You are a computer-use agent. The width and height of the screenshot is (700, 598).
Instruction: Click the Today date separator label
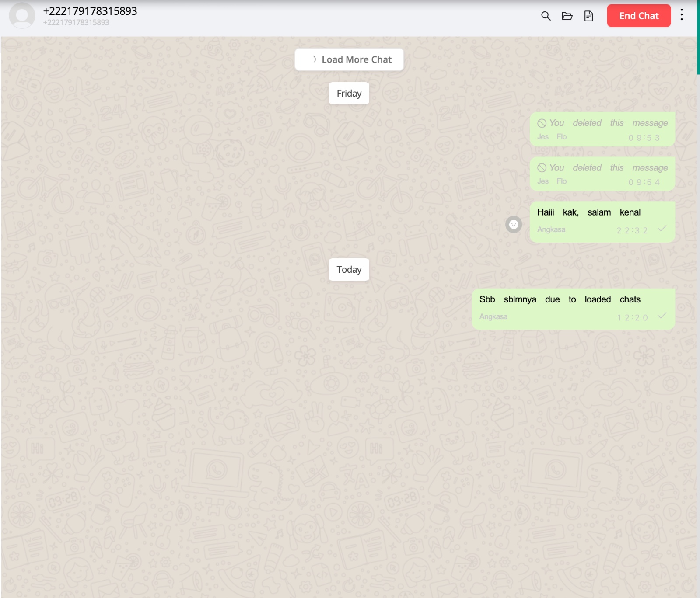[349, 270]
